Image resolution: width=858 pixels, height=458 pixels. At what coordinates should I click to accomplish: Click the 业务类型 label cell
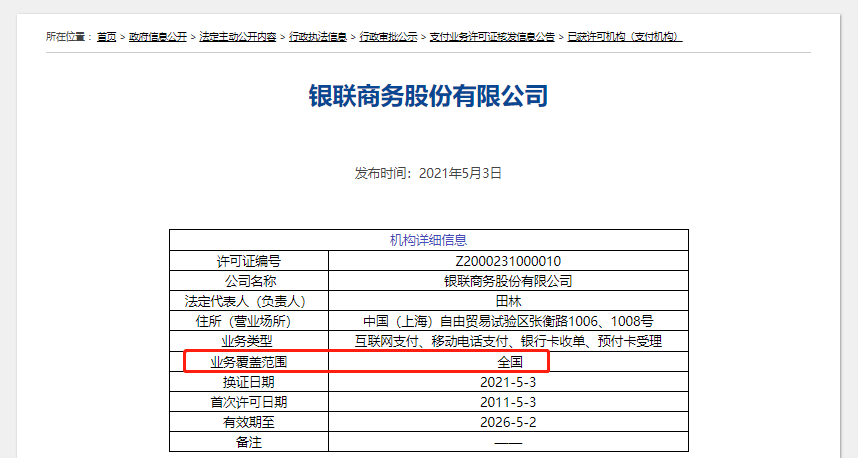[x=249, y=341]
